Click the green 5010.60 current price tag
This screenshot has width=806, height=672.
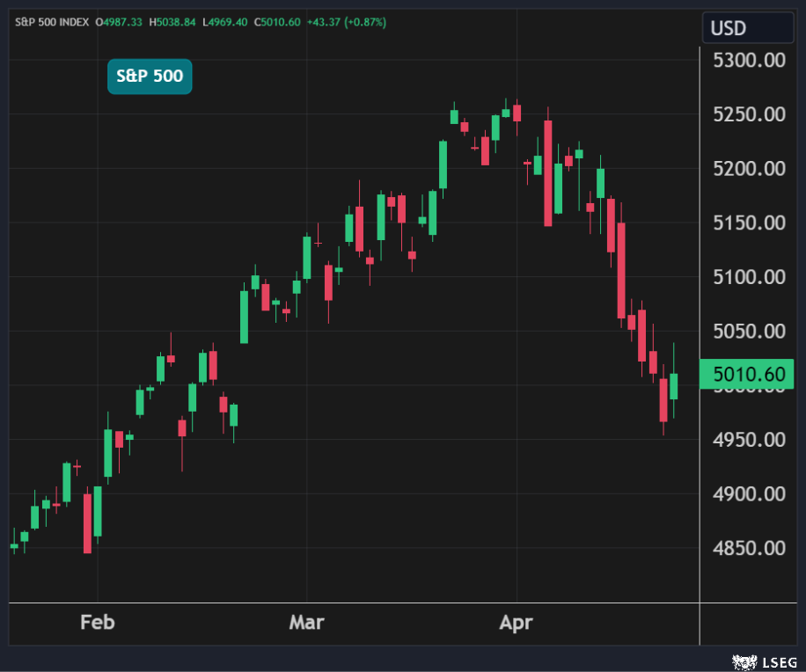[746, 375]
